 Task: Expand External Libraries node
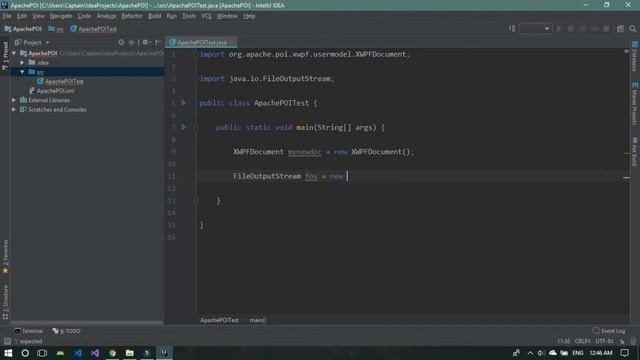(14, 100)
